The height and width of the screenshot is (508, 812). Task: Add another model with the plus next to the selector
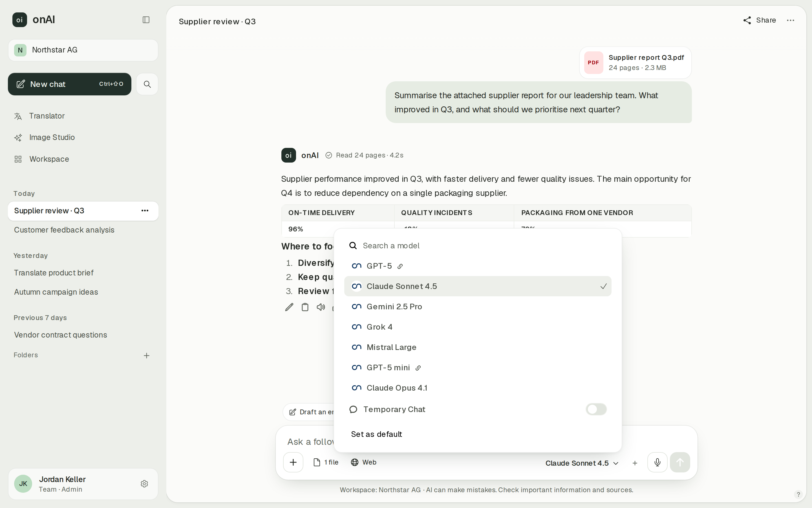coord(635,463)
